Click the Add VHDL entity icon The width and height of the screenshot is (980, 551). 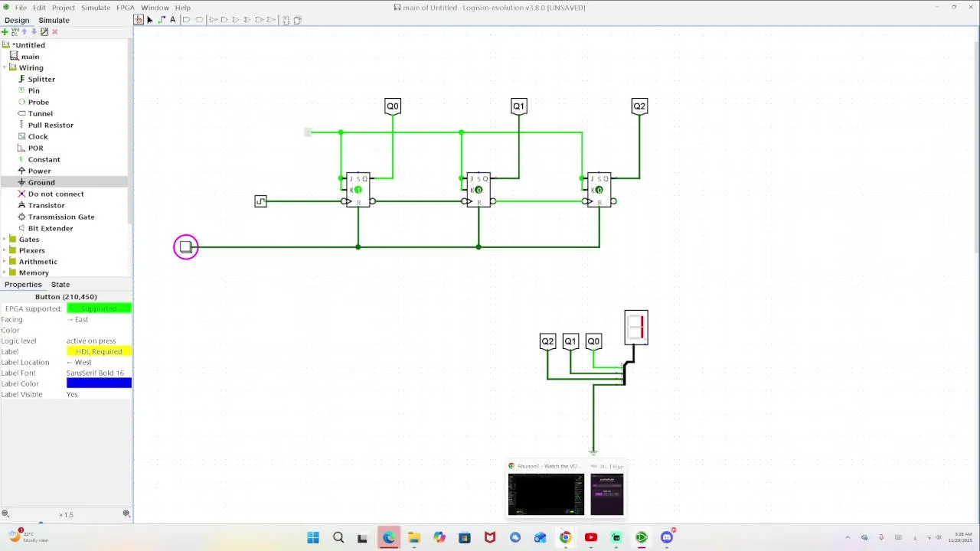coord(15,31)
